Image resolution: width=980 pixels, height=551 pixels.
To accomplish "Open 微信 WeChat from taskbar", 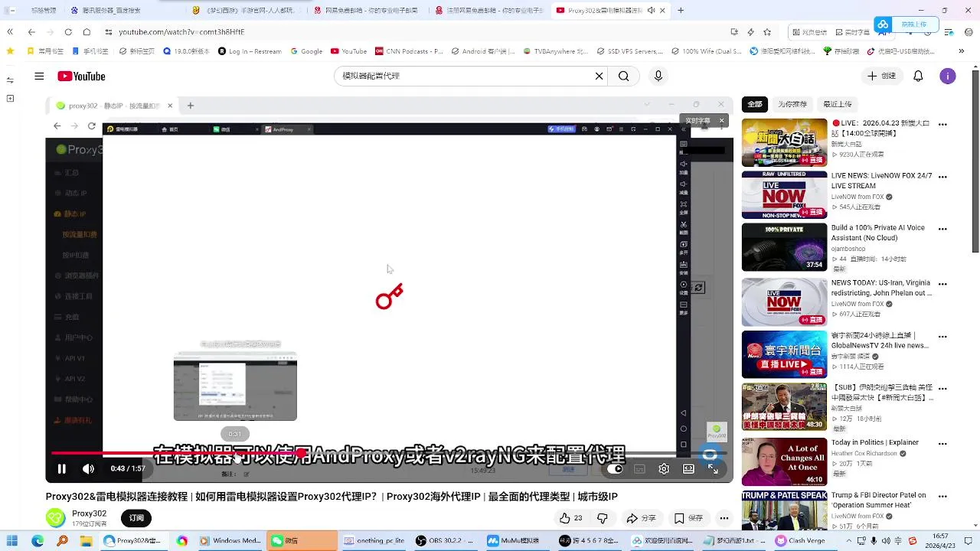I will [x=302, y=540].
